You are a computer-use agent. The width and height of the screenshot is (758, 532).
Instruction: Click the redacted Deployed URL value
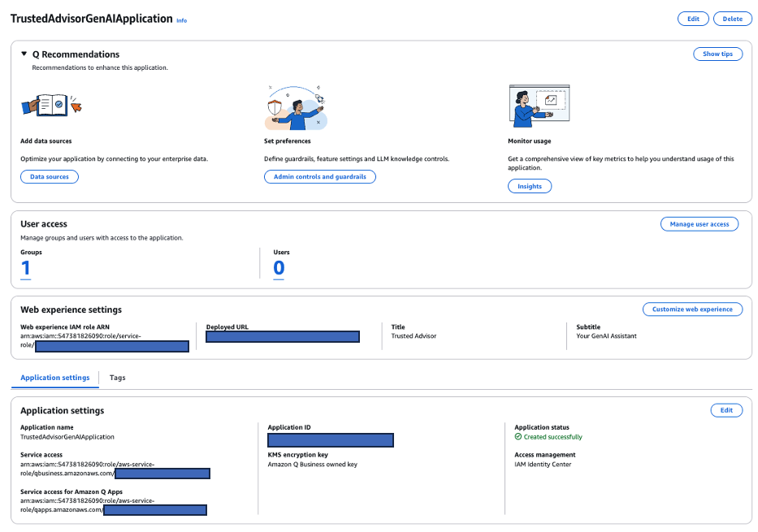283,337
